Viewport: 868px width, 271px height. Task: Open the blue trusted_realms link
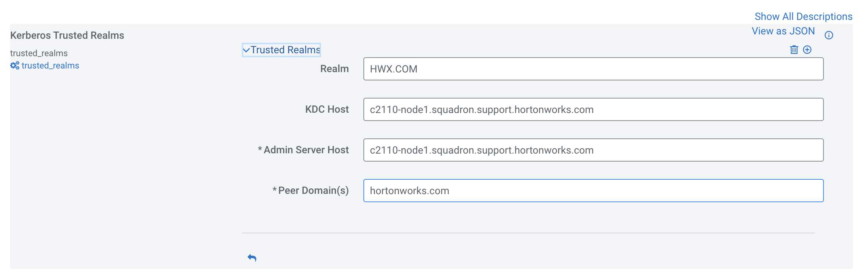[x=50, y=66]
